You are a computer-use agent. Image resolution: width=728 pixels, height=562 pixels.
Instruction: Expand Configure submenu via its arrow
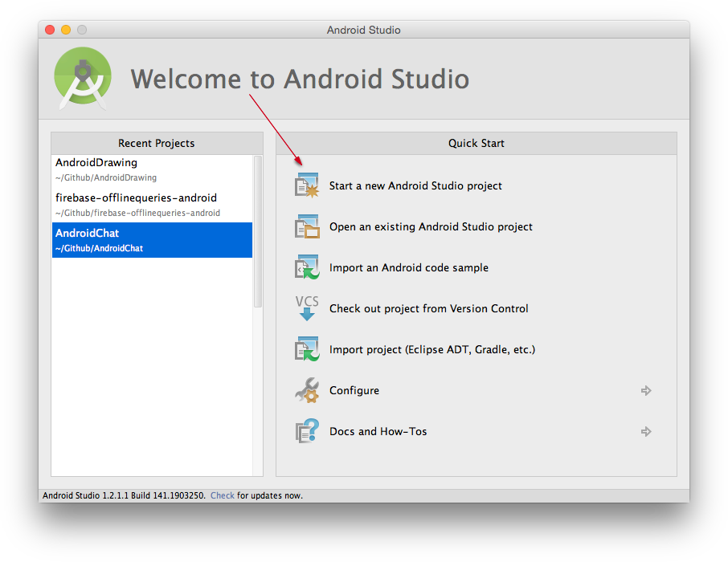click(x=646, y=391)
